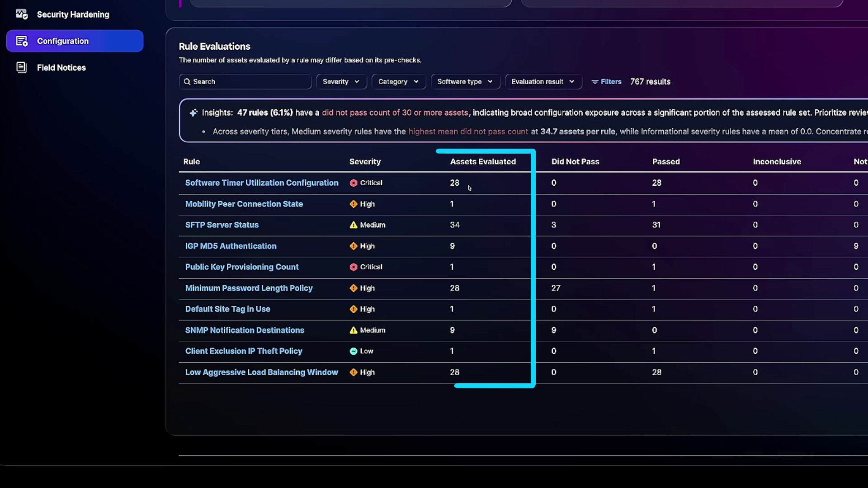Open Default Site Tag in Use rule
868x488 pixels.
(228, 309)
